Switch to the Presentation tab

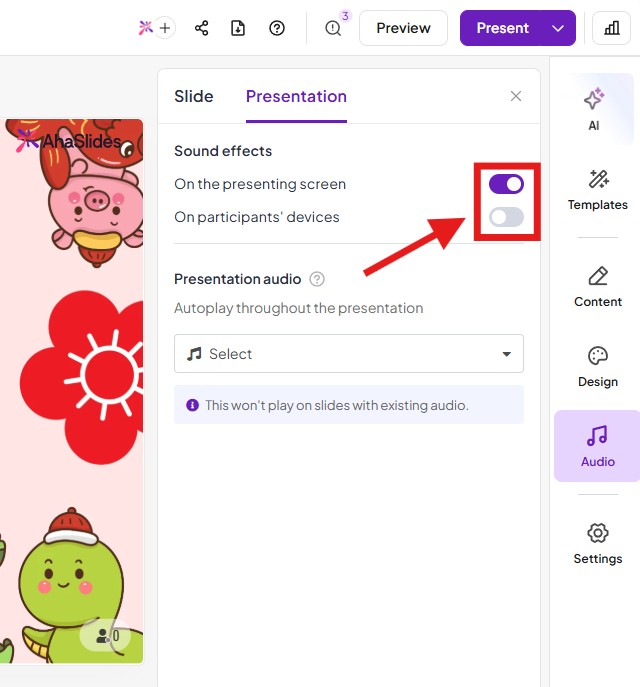296,97
